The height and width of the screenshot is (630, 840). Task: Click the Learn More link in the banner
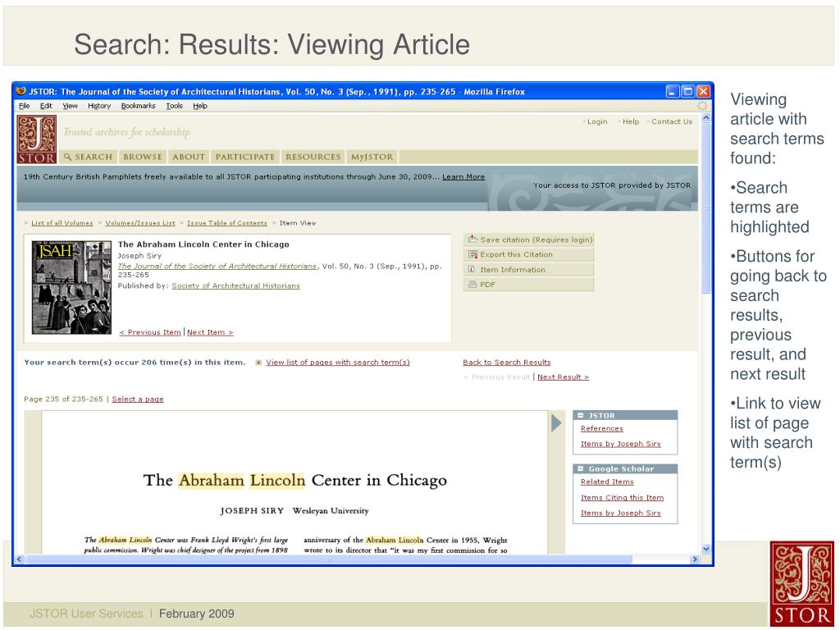(x=463, y=177)
